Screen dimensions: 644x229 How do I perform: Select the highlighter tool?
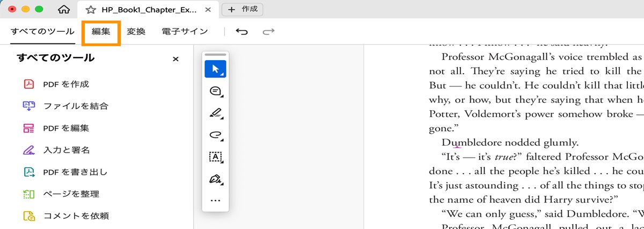(x=215, y=113)
